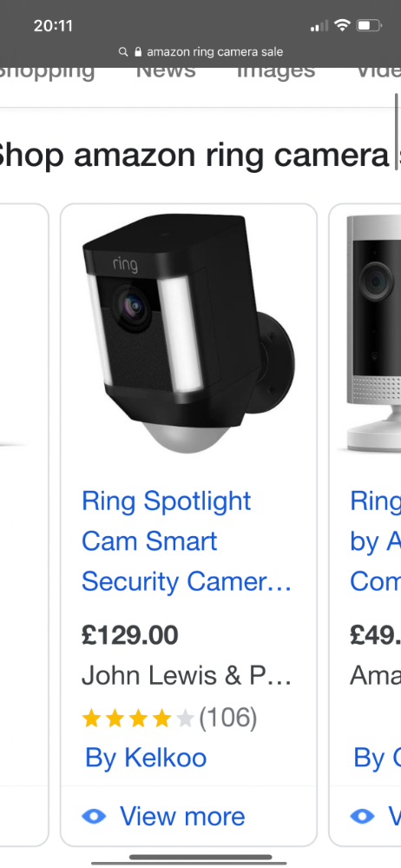Tap the partial eye icon on right card
Image resolution: width=401 pixels, height=868 pixels.
pos(362,816)
